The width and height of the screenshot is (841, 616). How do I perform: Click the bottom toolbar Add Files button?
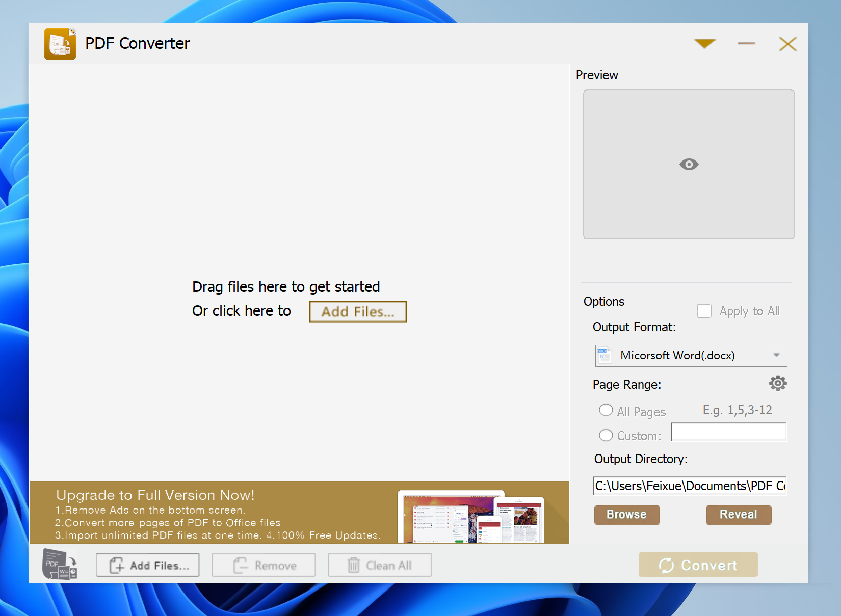pyautogui.click(x=147, y=566)
